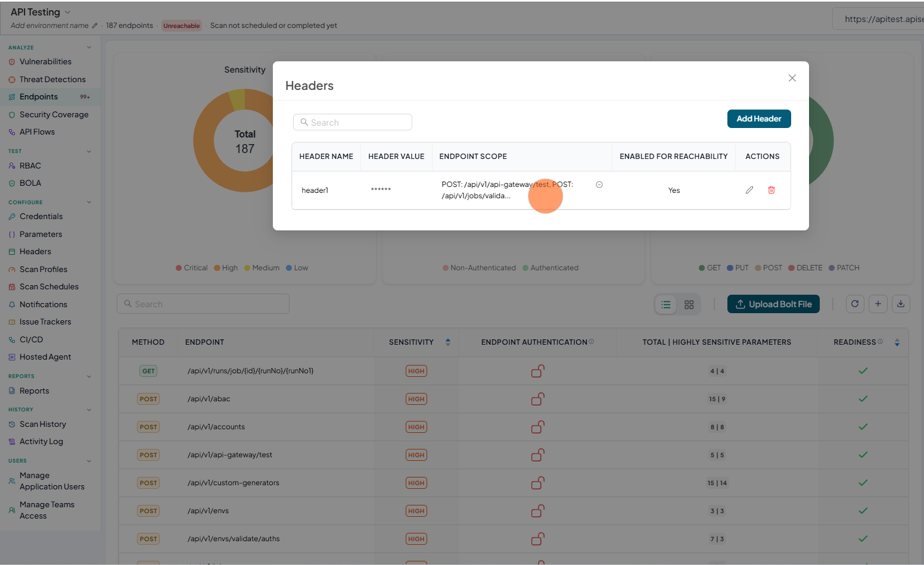Viewport: 924px width, 565px height.
Task: Click the lock icon for /api/v1/accounts
Action: point(538,427)
